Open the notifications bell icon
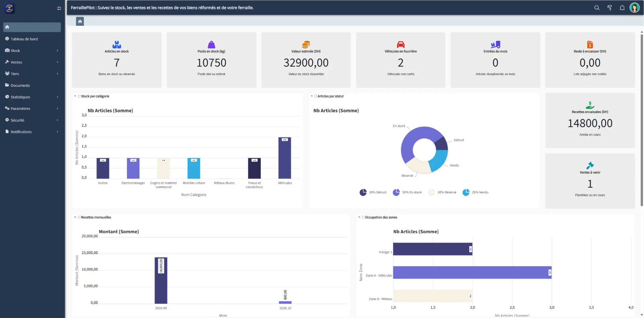The image size is (644, 318). click(622, 8)
